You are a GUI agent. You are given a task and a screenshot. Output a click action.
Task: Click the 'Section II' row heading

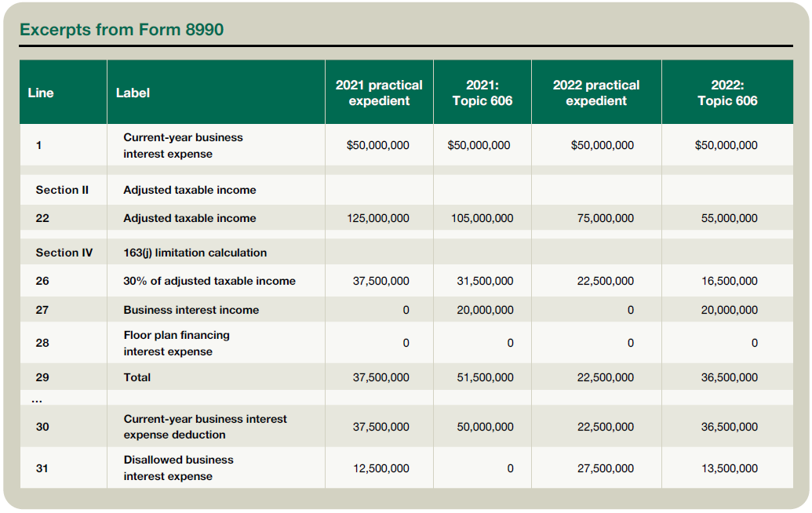click(x=56, y=190)
